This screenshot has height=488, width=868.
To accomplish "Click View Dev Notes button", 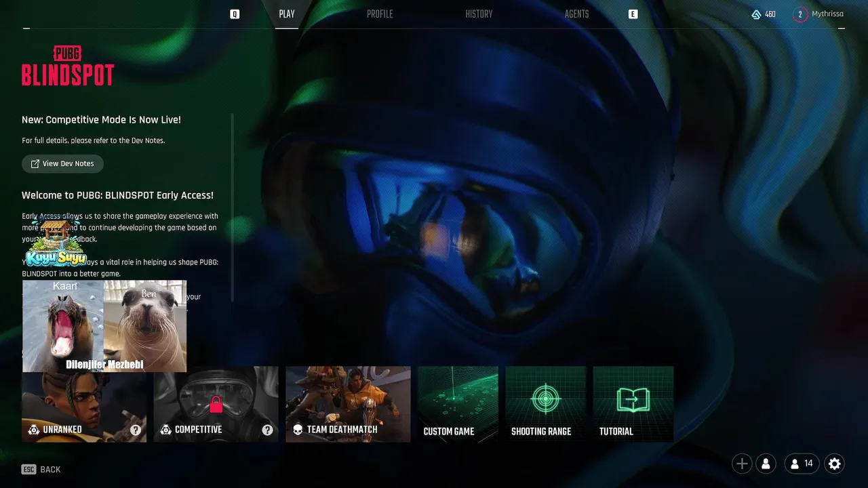I will tap(62, 163).
